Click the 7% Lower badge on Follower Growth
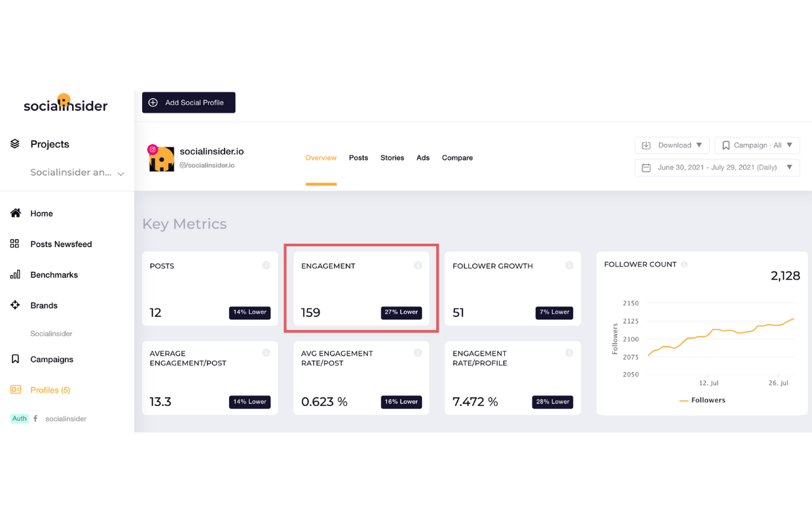 tap(555, 312)
